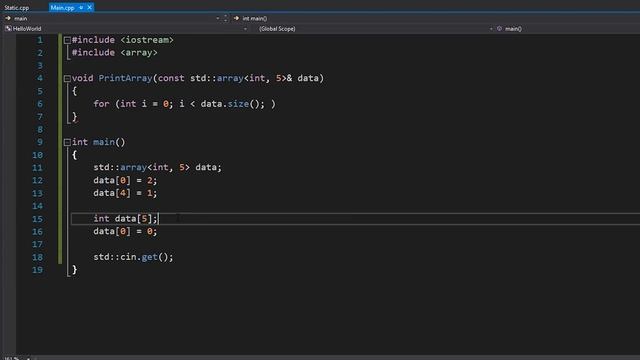The width and height of the screenshot is (640, 360).
Task: Click the 'main' identifier on line 9
Action: pyautogui.click(x=104, y=142)
